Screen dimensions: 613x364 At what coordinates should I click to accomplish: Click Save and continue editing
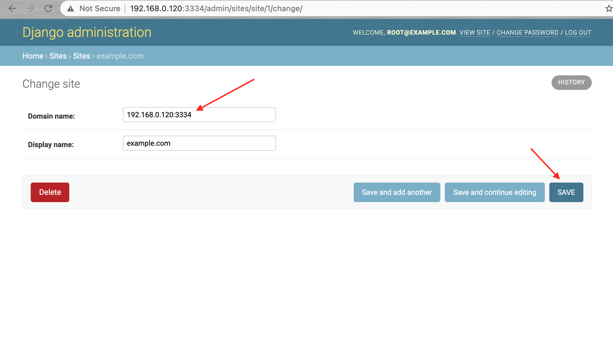click(495, 192)
